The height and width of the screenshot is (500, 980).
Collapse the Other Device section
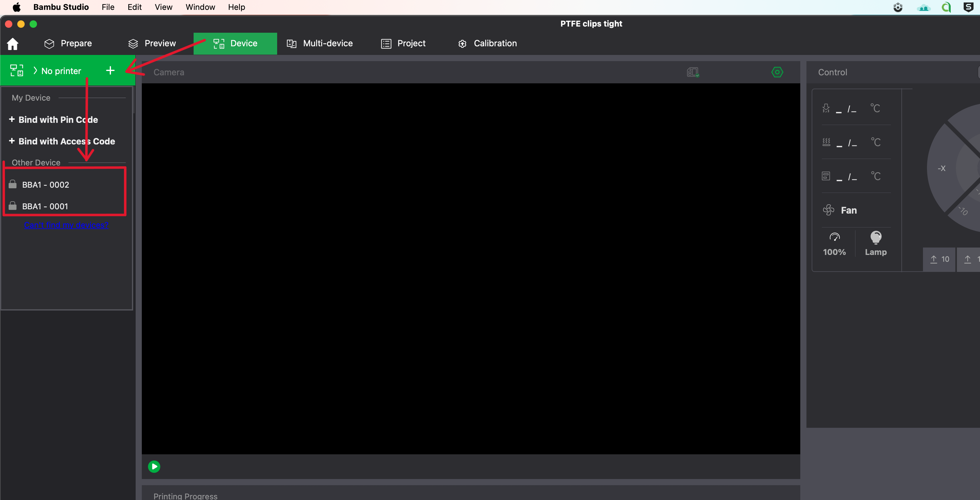click(36, 162)
